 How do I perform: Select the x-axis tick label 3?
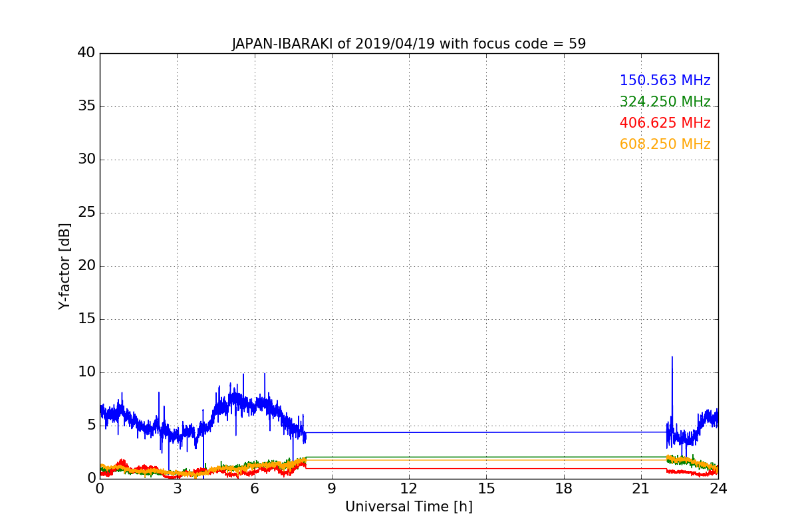point(177,488)
